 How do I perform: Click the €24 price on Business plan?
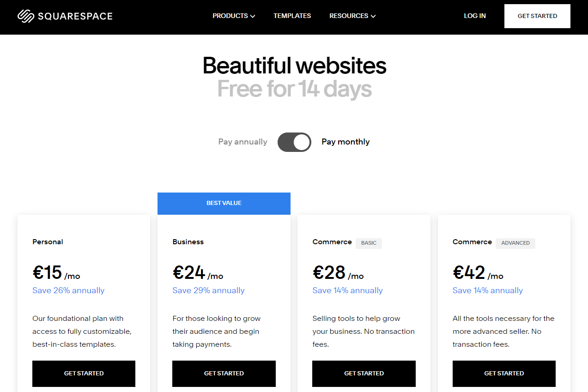tap(189, 272)
